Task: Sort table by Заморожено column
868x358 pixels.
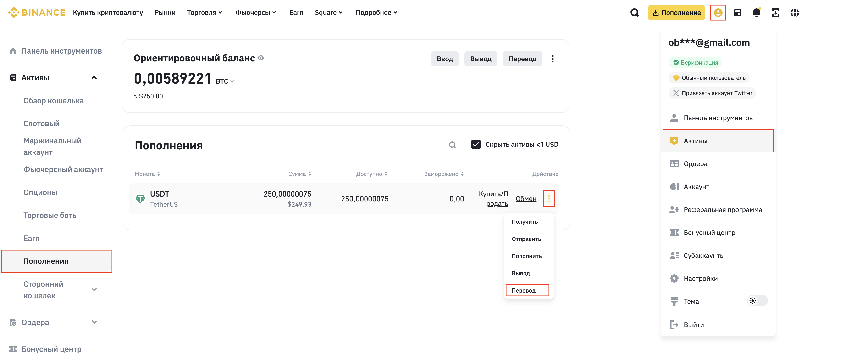Action: [444, 174]
